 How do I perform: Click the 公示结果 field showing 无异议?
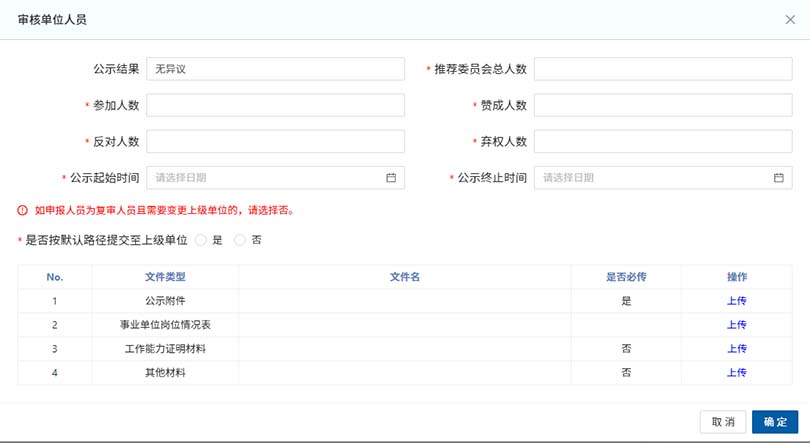275,69
